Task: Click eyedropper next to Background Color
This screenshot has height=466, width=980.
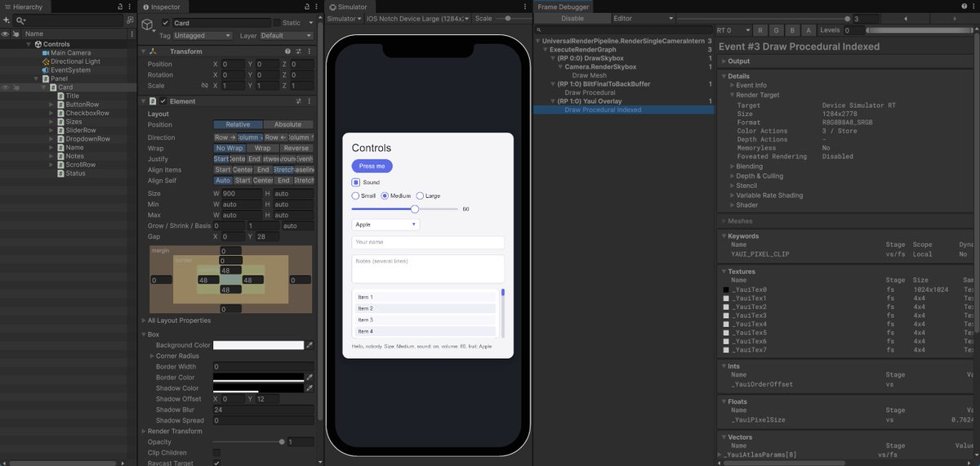Action: click(x=309, y=346)
